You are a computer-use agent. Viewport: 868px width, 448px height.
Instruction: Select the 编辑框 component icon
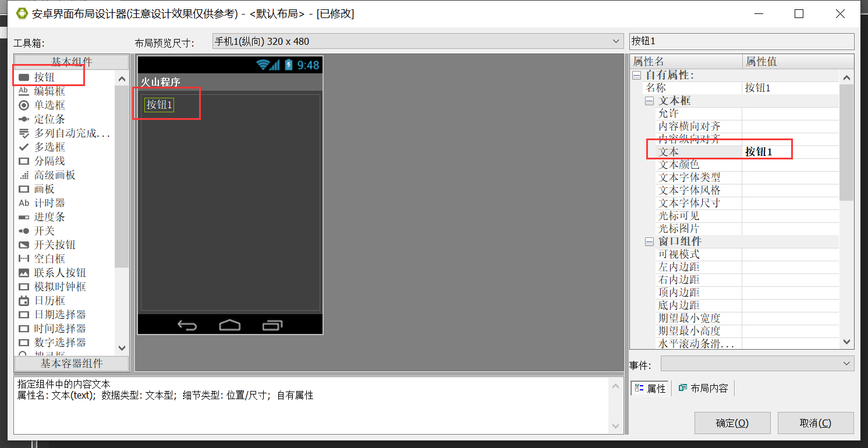coord(24,91)
